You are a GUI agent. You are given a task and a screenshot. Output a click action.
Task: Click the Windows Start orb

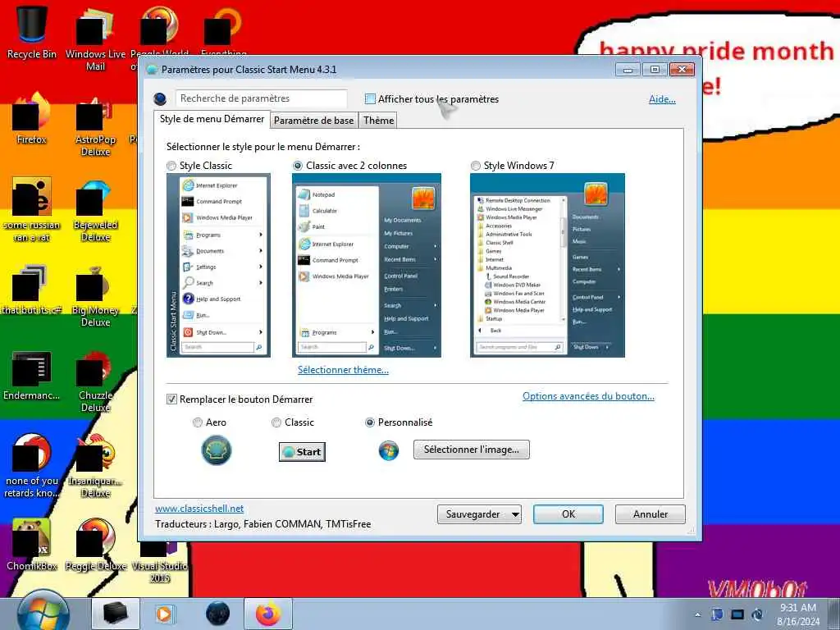pyautogui.click(x=43, y=614)
